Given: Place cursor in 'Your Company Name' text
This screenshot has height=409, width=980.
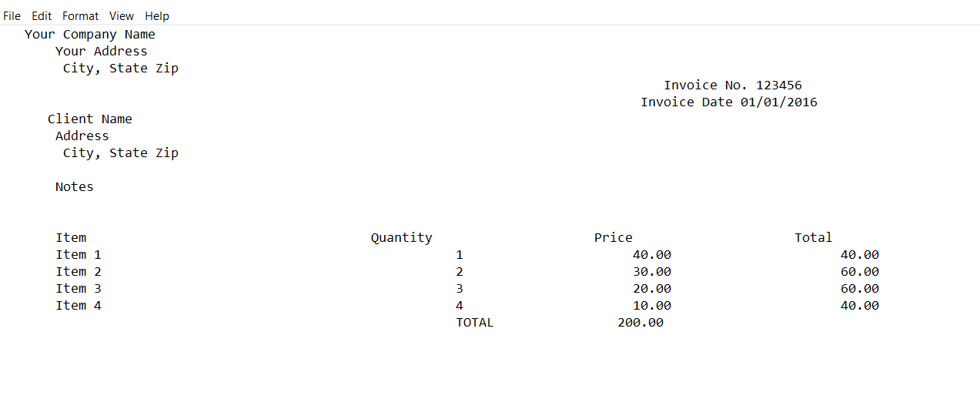Looking at the screenshot, I should (90, 35).
